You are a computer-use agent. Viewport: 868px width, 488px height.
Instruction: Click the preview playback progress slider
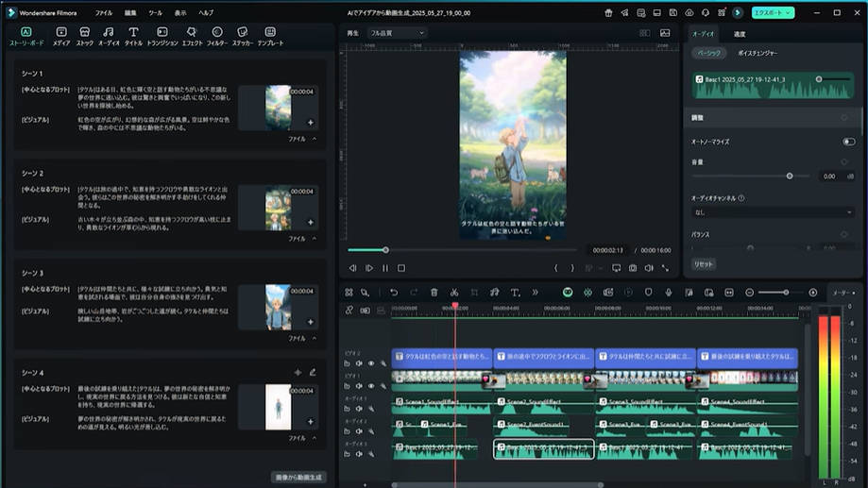click(x=463, y=250)
